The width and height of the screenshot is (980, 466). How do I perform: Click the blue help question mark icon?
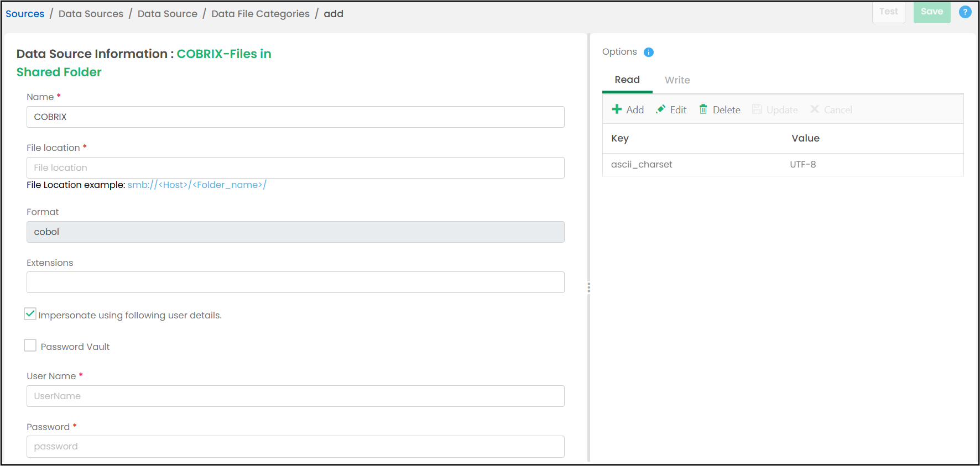coord(965,12)
